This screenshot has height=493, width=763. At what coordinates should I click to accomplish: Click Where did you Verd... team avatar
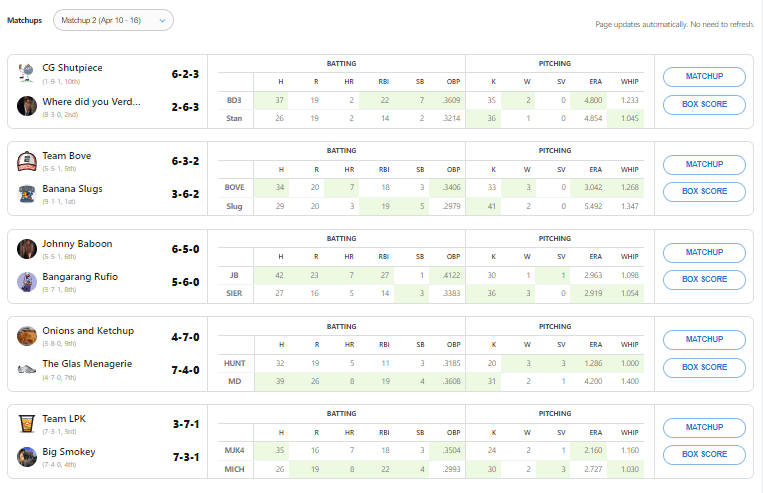[27, 106]
